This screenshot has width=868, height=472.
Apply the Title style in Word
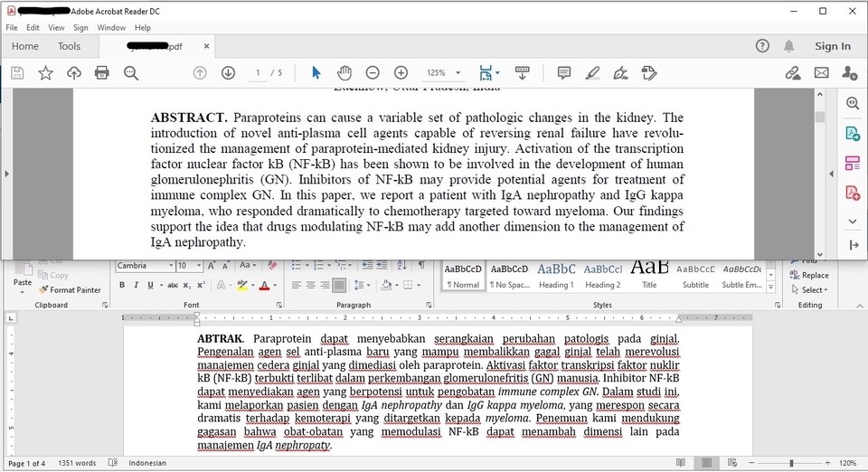click(649, 276)
